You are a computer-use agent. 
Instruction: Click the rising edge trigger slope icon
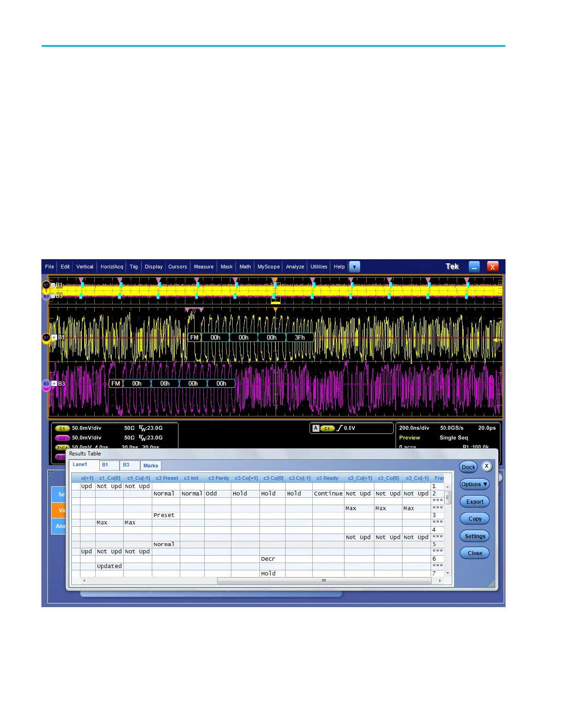click(x=340, y=428)
